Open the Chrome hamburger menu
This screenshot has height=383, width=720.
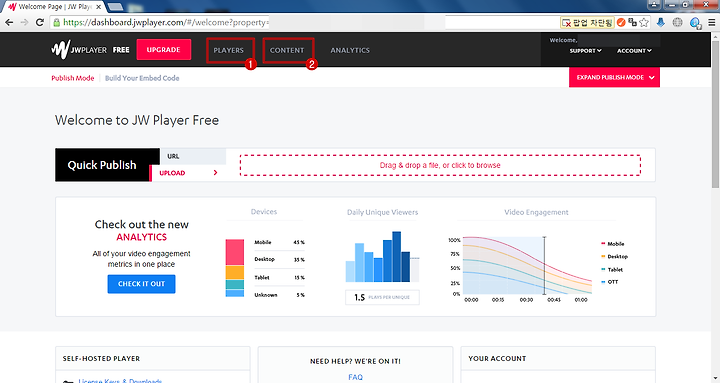712,22
